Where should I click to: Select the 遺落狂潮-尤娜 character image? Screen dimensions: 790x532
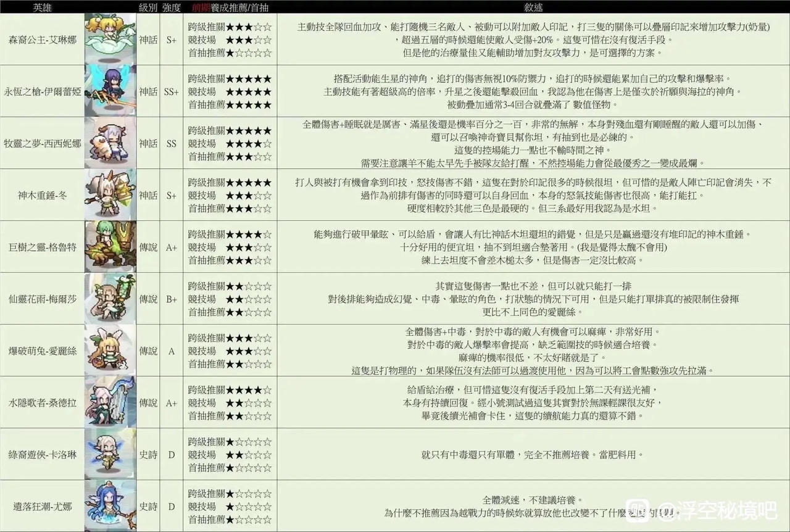(x=110, y=507)
